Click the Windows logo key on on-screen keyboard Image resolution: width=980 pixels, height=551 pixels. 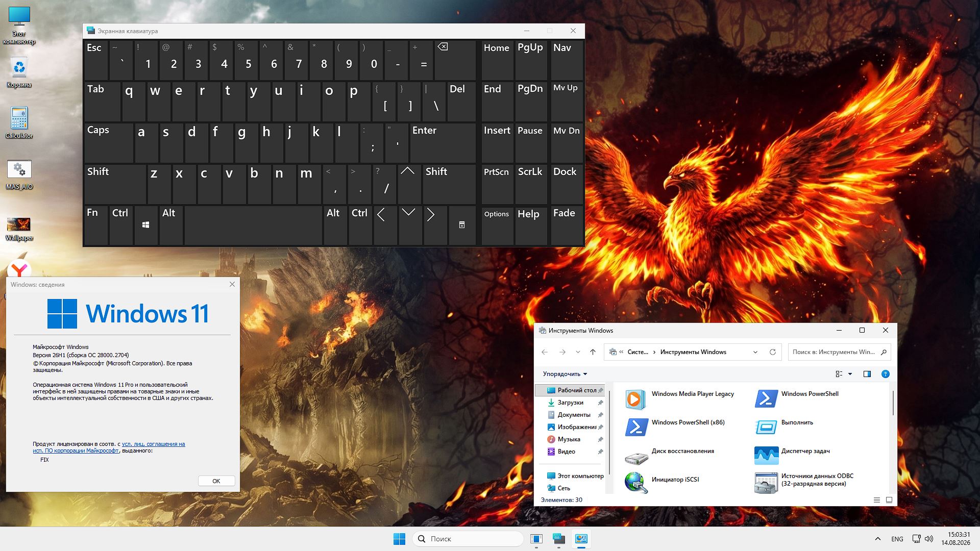point(146,225)
